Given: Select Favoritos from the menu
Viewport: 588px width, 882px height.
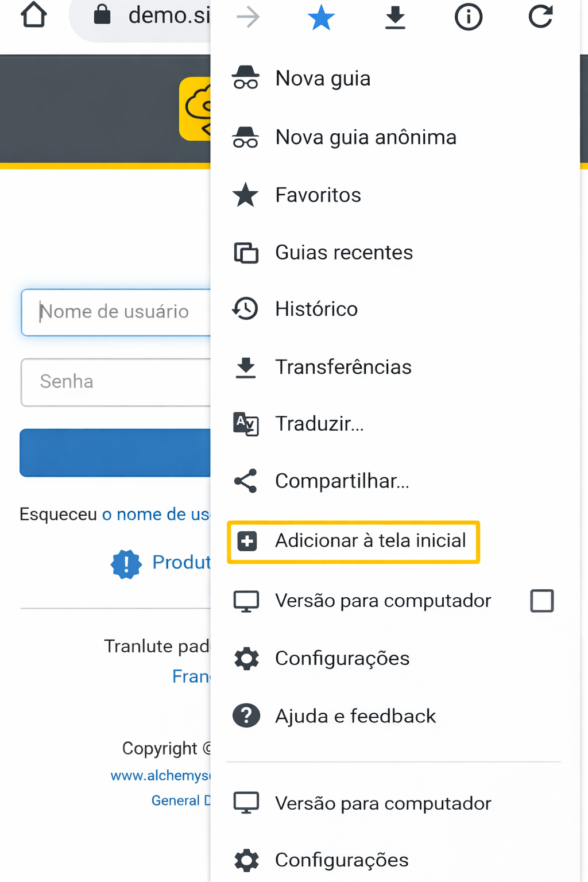Looking at the screenshot, I should click(318, 195).
